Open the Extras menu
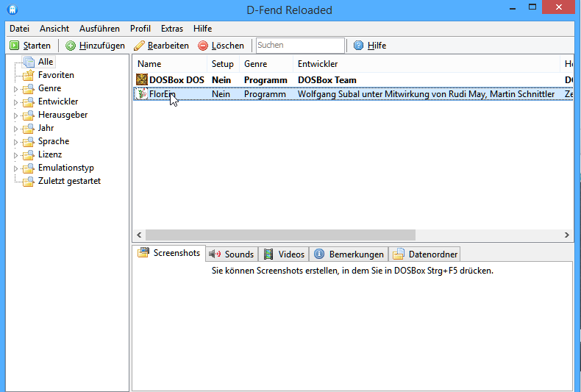Screen dimensions: 581x392 pos(172,29)
